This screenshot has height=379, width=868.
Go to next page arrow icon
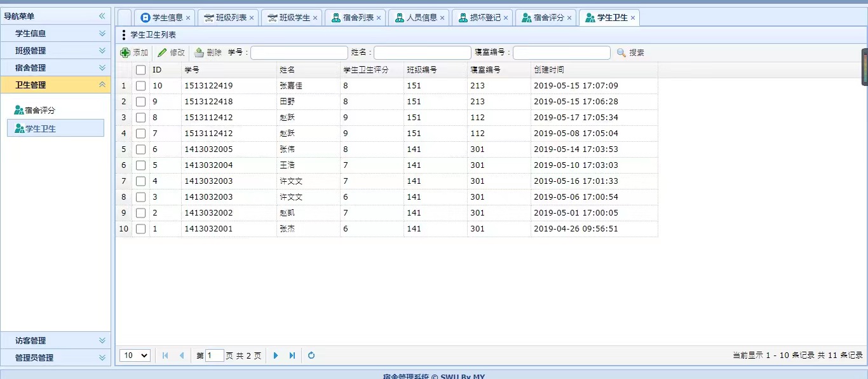[276, 355]
